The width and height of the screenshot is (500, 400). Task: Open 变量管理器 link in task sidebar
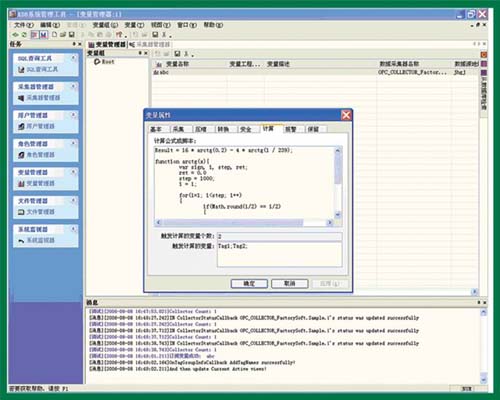click(36, 183)
